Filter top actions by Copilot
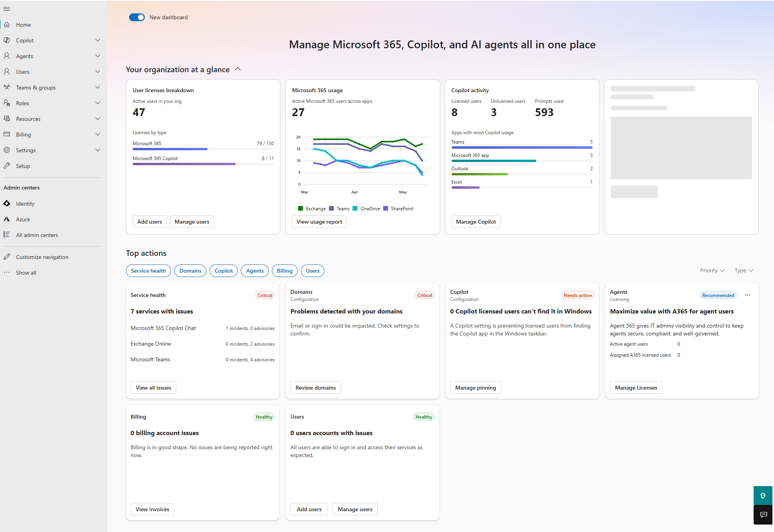 [224, 271]
